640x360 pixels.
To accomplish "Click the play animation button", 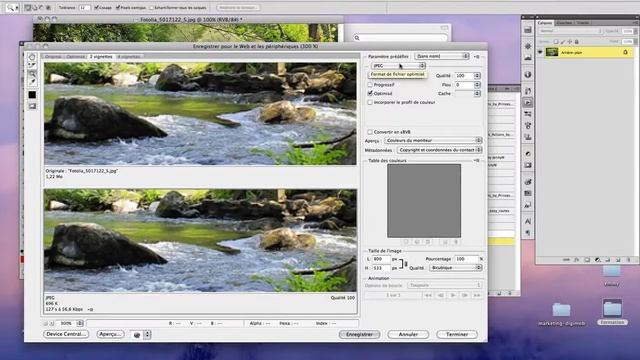I will click(453, 295).
